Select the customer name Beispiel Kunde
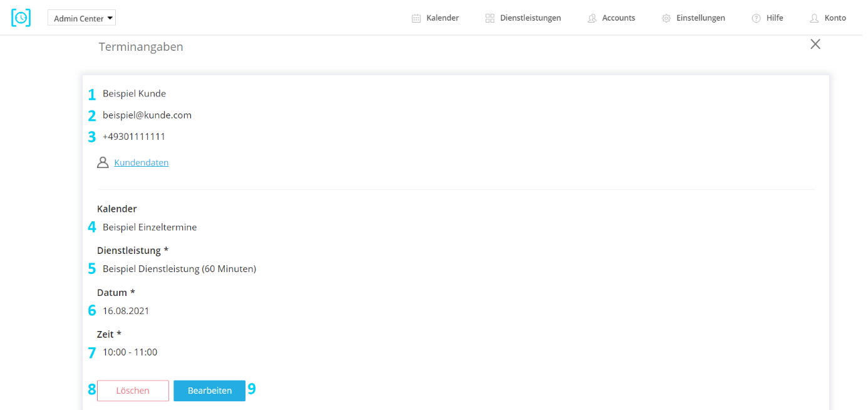The image size is (868, 410). click(x=135, y=93)
